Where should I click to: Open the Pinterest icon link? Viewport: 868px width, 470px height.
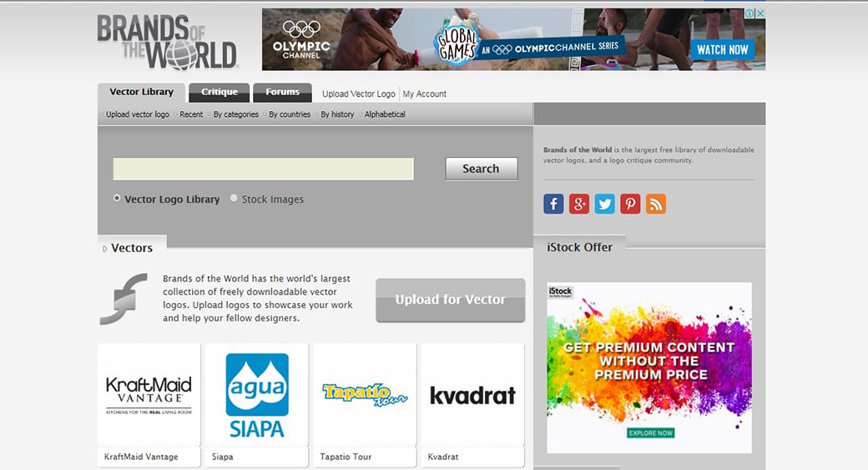click(630, 204)
